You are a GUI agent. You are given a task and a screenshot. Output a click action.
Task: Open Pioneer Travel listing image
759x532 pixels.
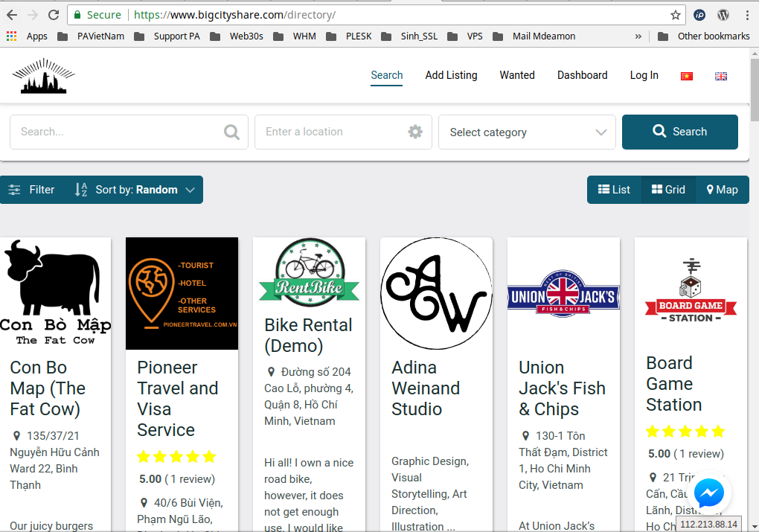pos(182,293)
